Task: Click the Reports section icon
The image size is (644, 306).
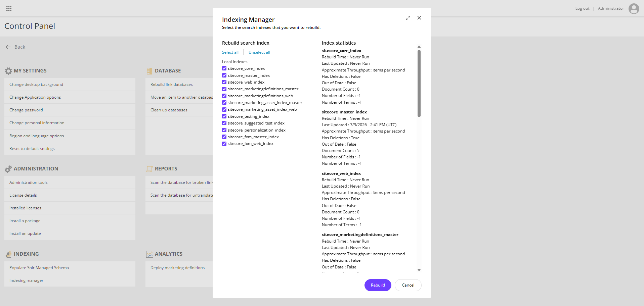Action: 149,169
